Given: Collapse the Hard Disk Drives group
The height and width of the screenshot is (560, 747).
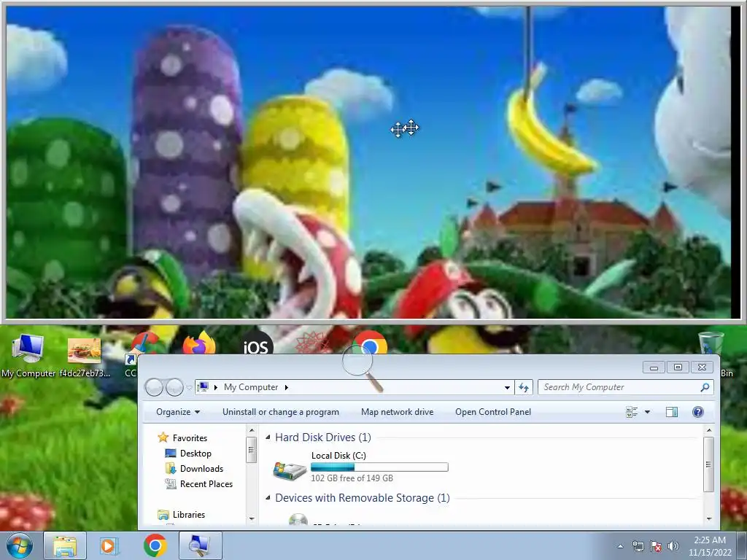Looking at the screenshot, I should (x=268, y=437).
